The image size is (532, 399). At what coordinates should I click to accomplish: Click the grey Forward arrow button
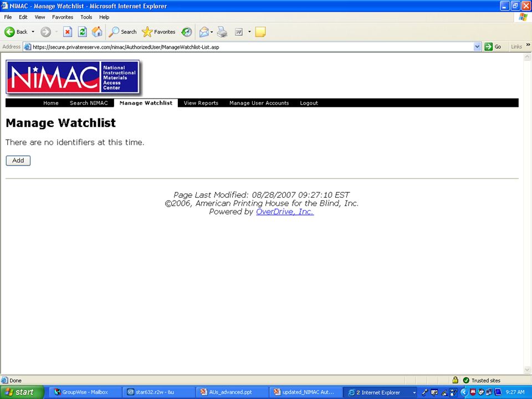click(46, 32)
